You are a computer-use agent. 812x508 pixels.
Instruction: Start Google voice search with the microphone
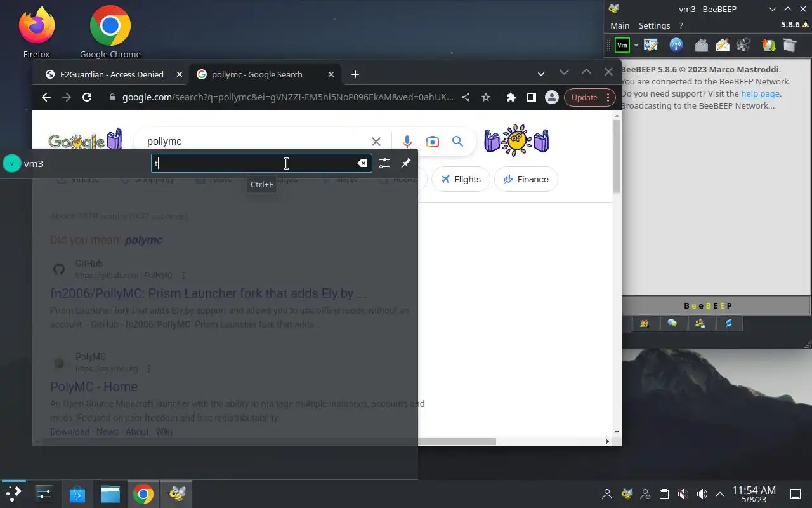click(x=407, y=142)
